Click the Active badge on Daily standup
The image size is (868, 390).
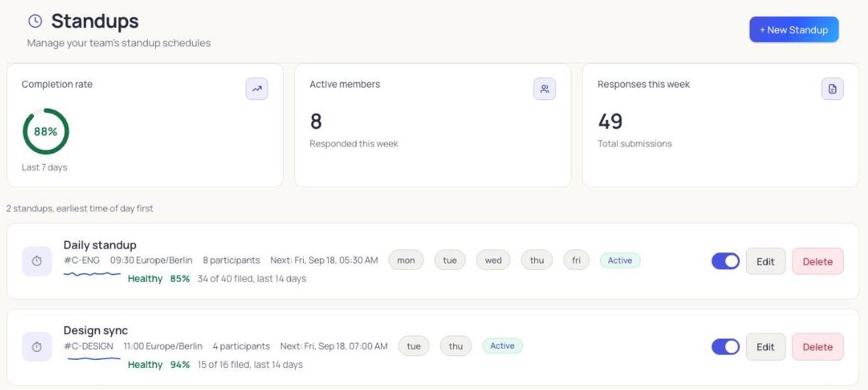click(x=620, y=260)
